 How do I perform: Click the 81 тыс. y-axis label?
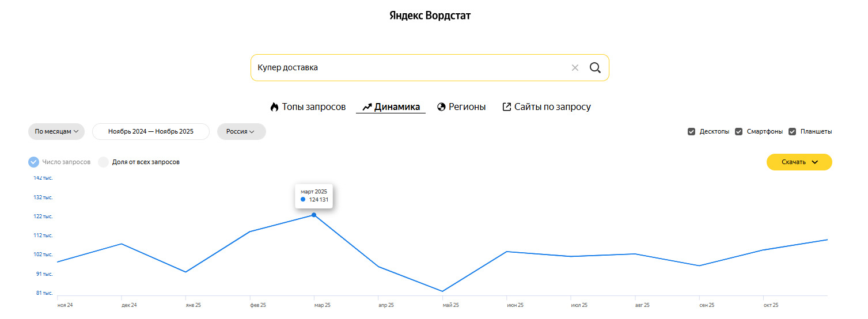click(44, 293)
